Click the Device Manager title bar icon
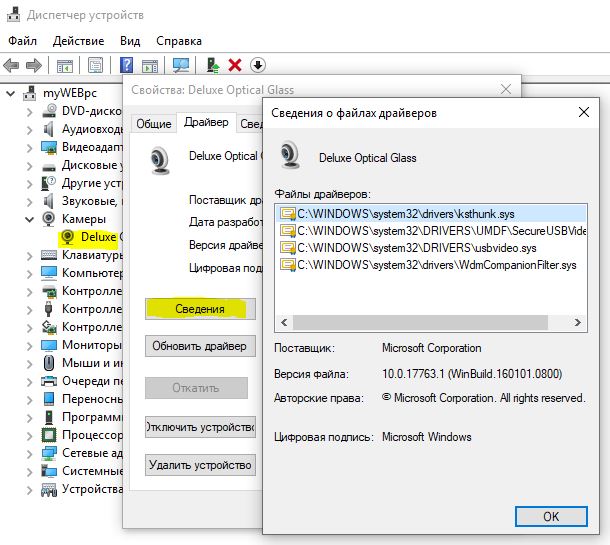610x545 pixels. 14,14
